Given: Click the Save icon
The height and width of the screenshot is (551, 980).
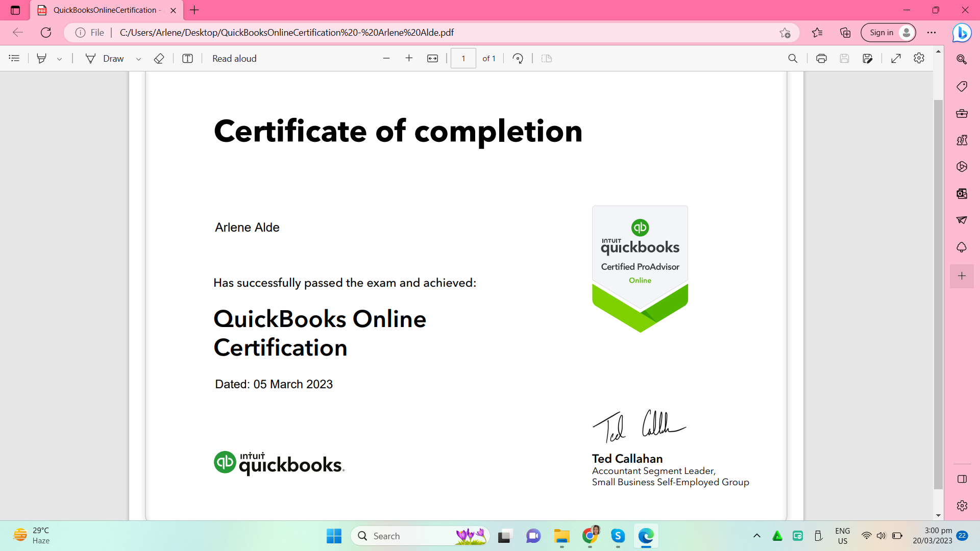Looking at the screenshot, I should 844,58.
